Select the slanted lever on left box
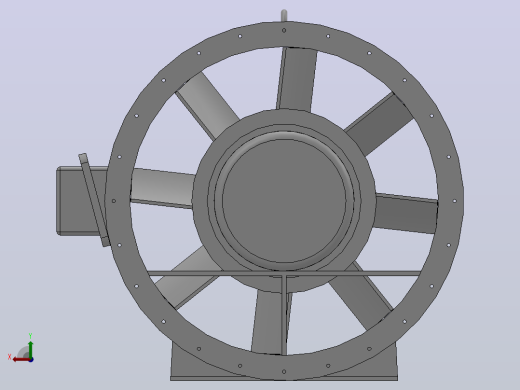This screenshot has width=520, height=390. 94,200
